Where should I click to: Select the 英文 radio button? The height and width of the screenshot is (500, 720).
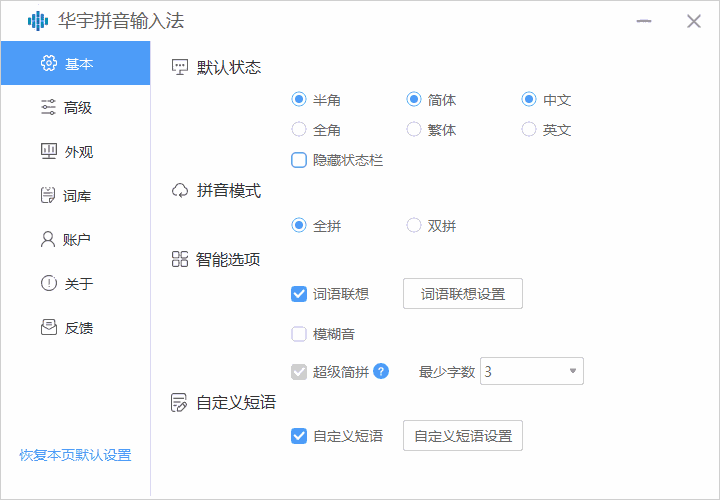click(x=530, y=130)
